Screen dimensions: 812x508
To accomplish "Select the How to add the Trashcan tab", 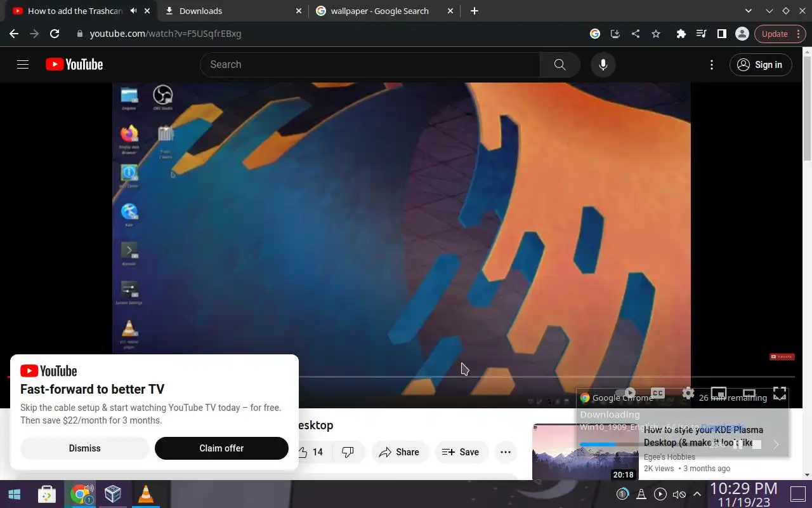I will coord(75,11).
